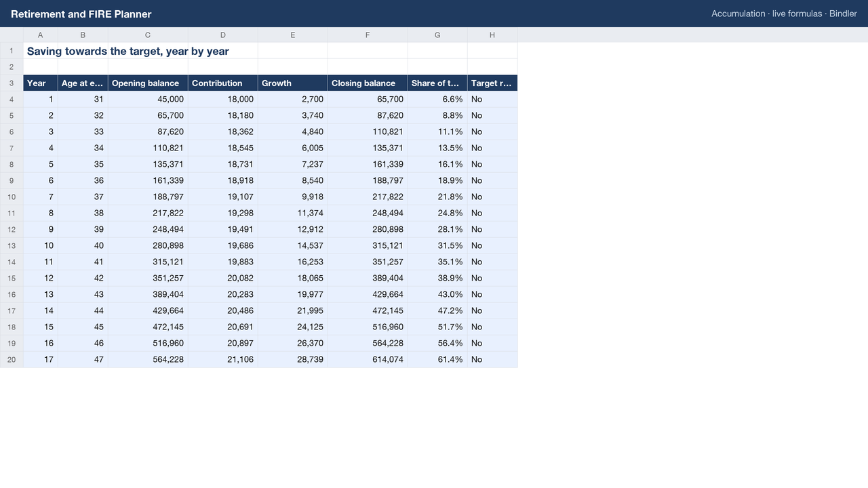Select column G header
The width and height of the screenshot is (868, 488).
click(437, 35)
